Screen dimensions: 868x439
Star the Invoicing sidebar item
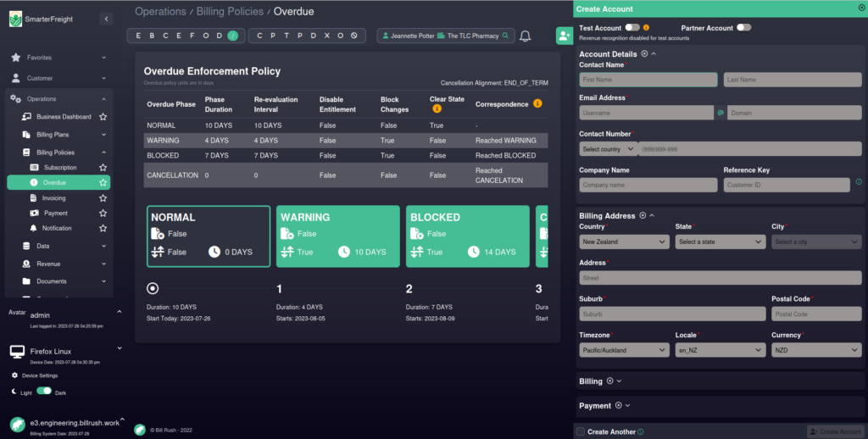point(103,197)
